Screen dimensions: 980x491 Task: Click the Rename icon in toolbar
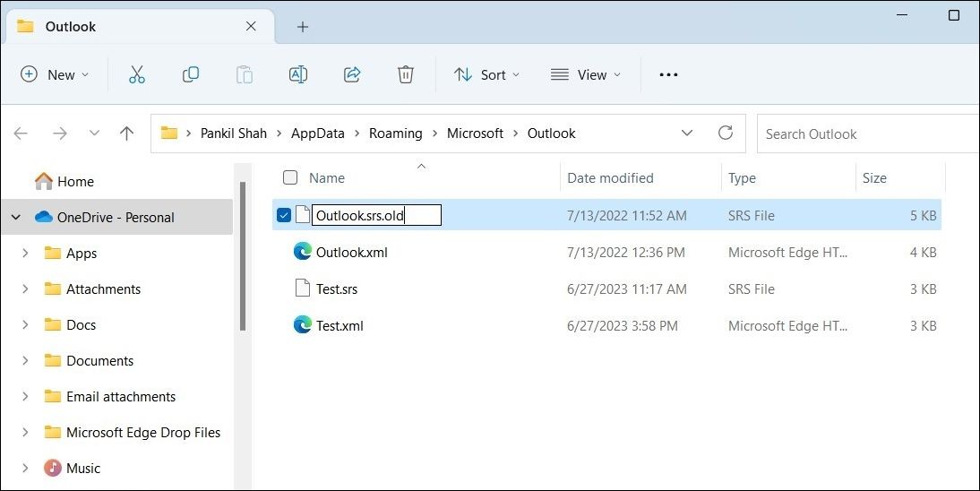(x=298, y=74)
